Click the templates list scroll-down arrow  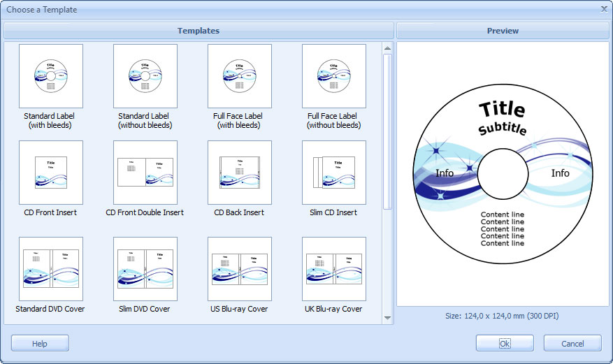(x=387, y=318)
